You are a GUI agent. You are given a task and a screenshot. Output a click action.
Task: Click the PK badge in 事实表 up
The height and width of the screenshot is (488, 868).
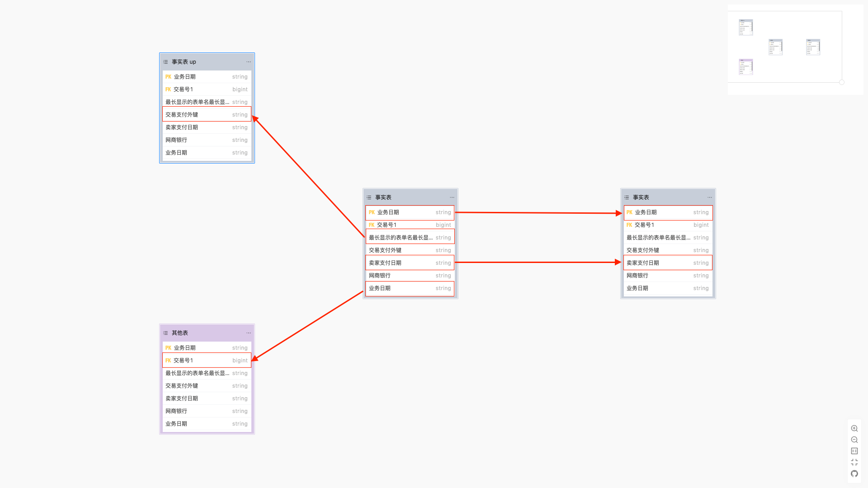point(168,76)
